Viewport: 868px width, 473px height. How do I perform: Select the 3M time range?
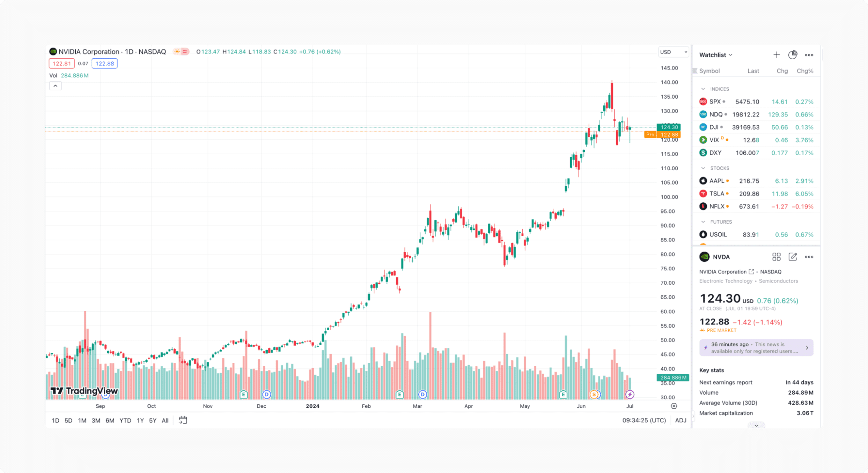(x=96, y=420)
